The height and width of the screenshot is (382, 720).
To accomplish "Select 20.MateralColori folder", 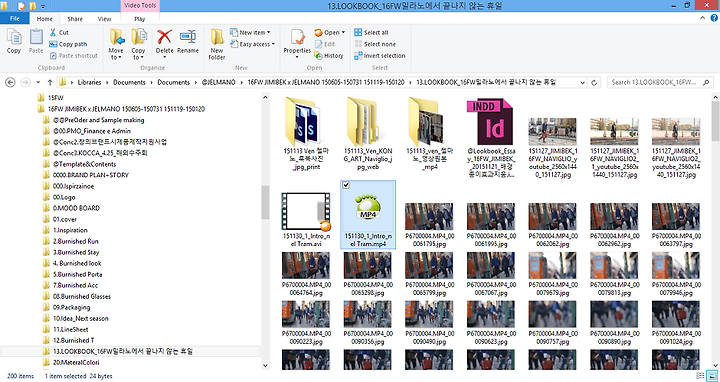I will tap(70, 362).
